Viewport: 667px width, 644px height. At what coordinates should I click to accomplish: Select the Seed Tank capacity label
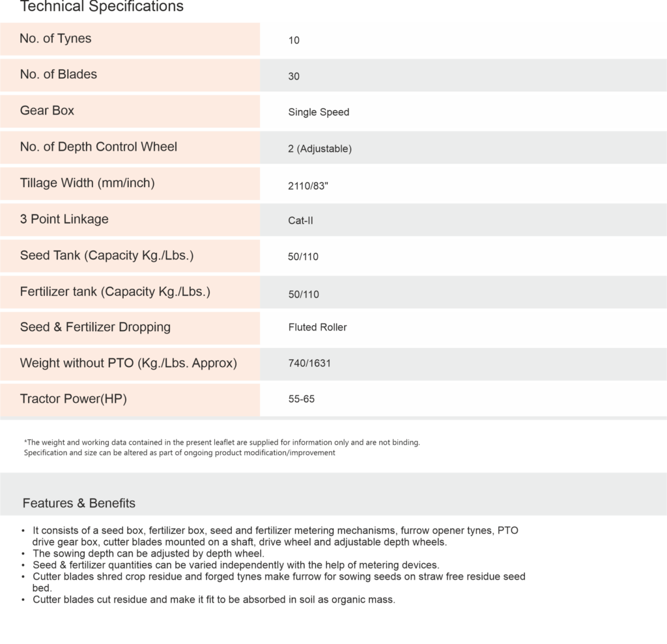(x=107, y=256)
